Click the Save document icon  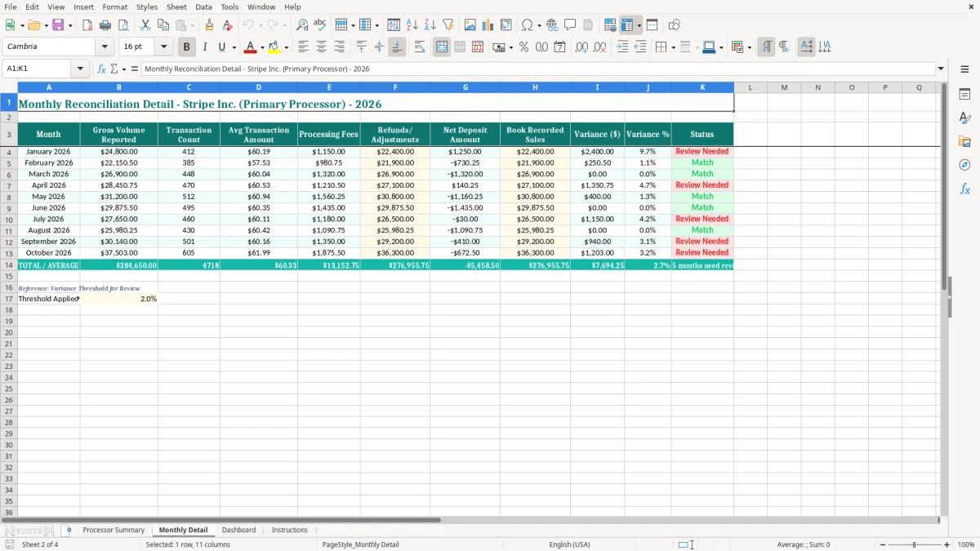click(x=58, y=25)
